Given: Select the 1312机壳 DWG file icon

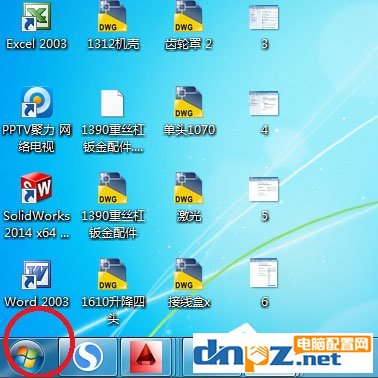Looking at the screenshot, I should [112, 17].
